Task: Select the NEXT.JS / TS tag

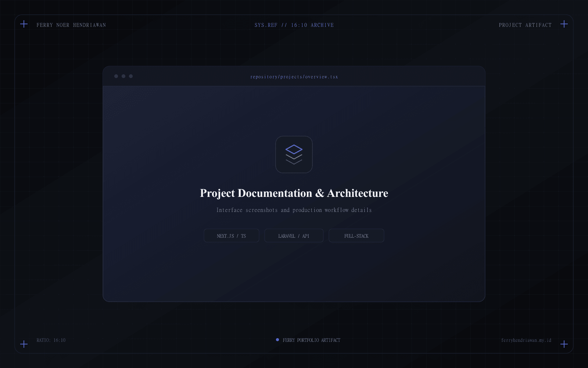Action: (x=232, y=236)
